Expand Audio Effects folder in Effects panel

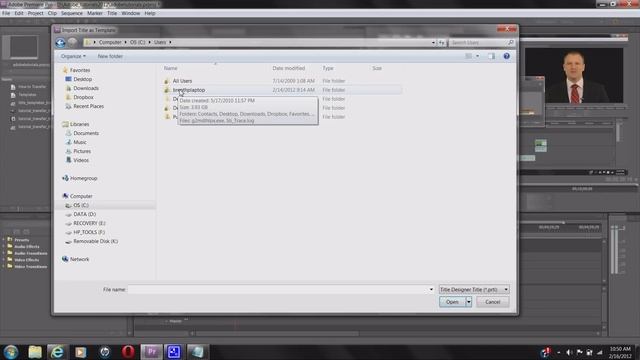(x=4, y=247)
